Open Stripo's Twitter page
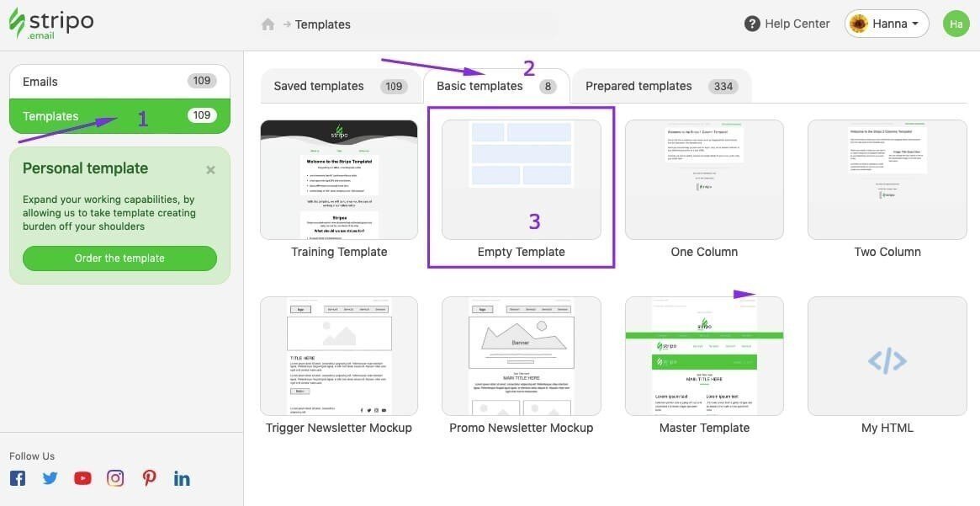The image size is (980, 506). (50, 477)
